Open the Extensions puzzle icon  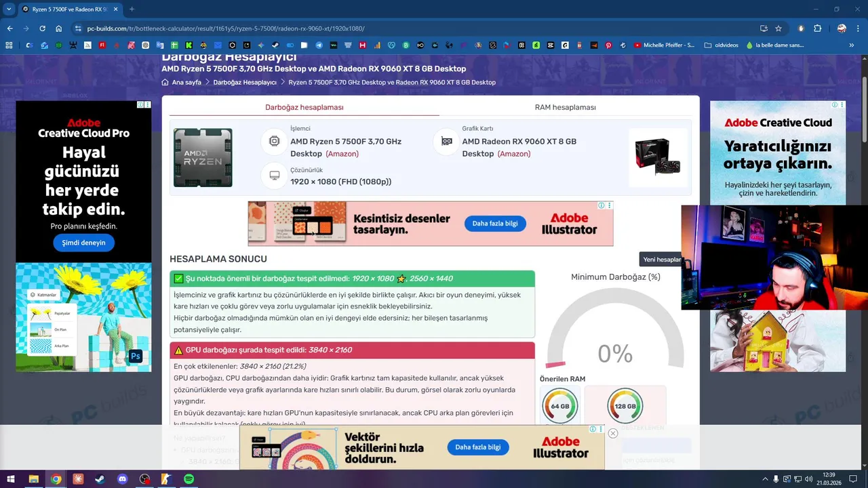(x=817, y=28)
